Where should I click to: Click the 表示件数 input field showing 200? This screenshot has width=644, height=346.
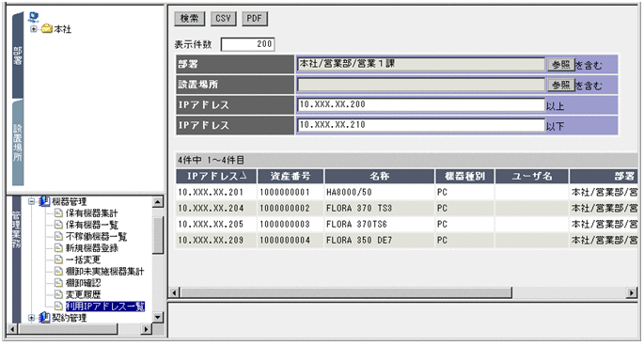[247, 44]
